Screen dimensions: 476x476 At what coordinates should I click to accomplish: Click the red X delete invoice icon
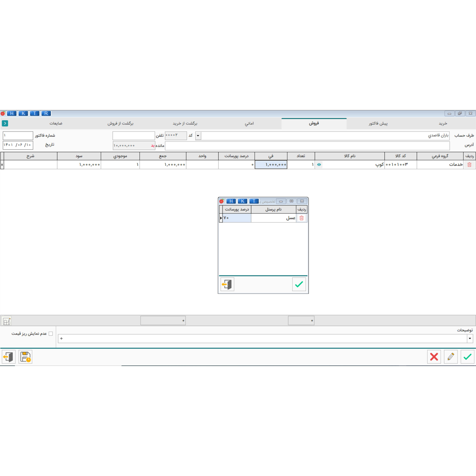click(x=434, y=357)
